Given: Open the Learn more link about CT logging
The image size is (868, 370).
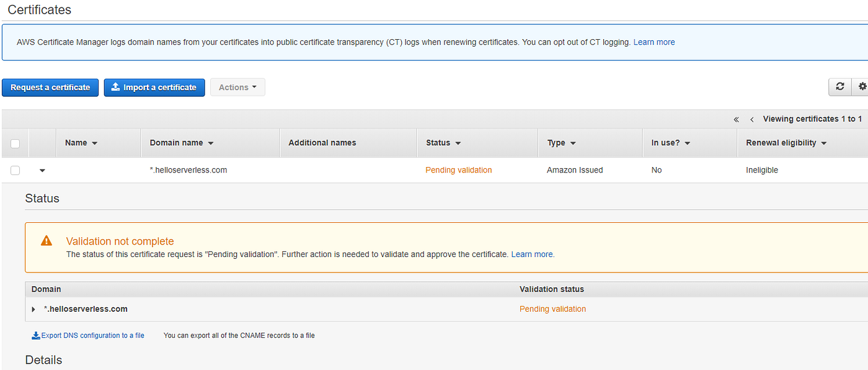Looking at the screenshot, I should tap(653, 42).
